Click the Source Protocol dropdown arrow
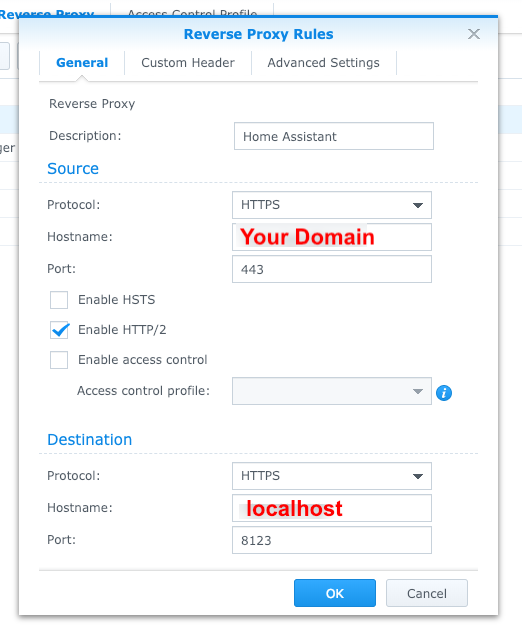This screenshot has height=634, width=522. click(x=418, y=205)
